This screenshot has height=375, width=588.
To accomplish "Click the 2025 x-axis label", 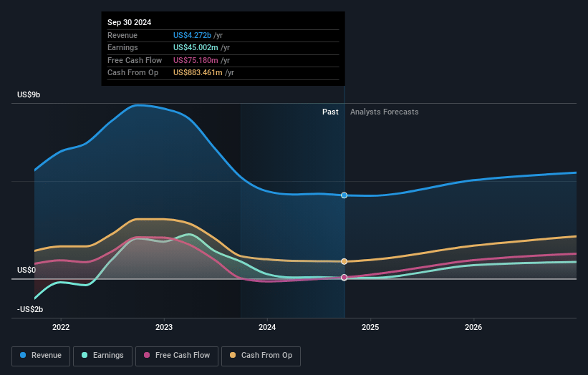I will pyautogui.click(x=370, y=328).
